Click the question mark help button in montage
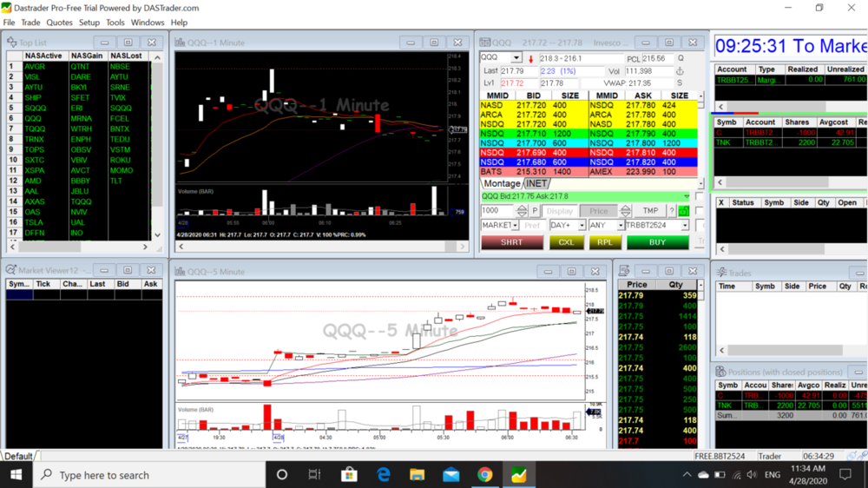The image size is (868, 488). coord(672,211)
